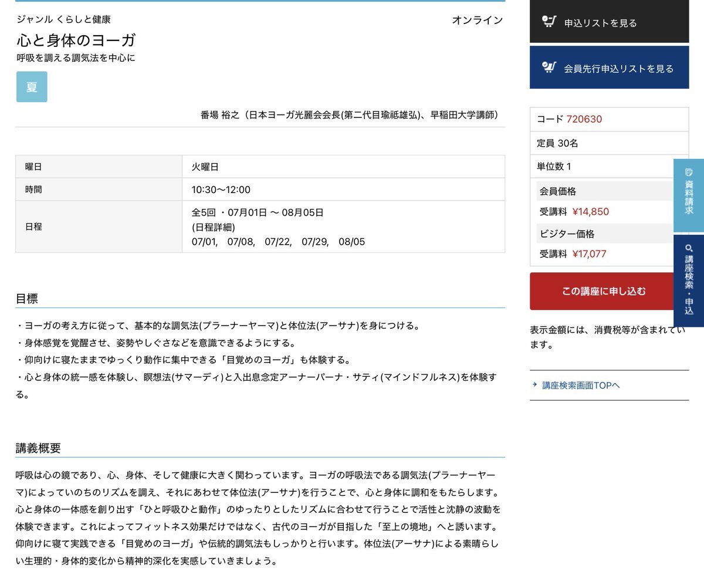Click the visitor price ¥17,077
This screenshot has height=588, width=704.
coord(589,254)
